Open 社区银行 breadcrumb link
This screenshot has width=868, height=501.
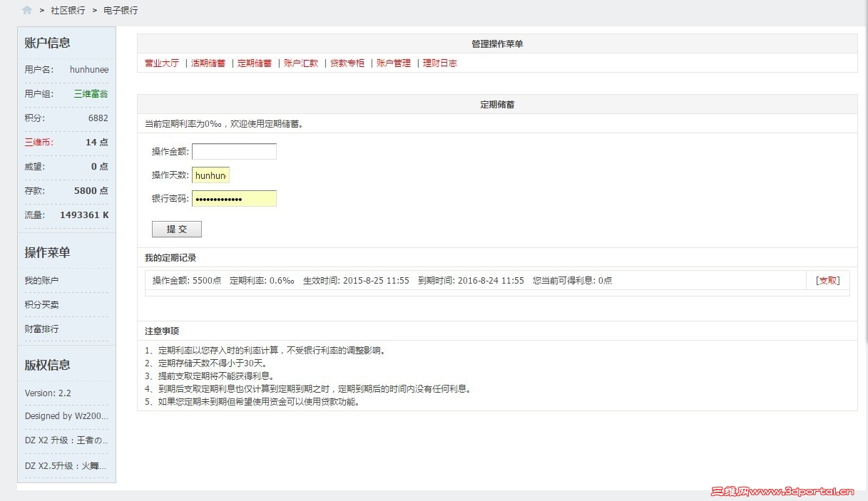pos(68,10)
